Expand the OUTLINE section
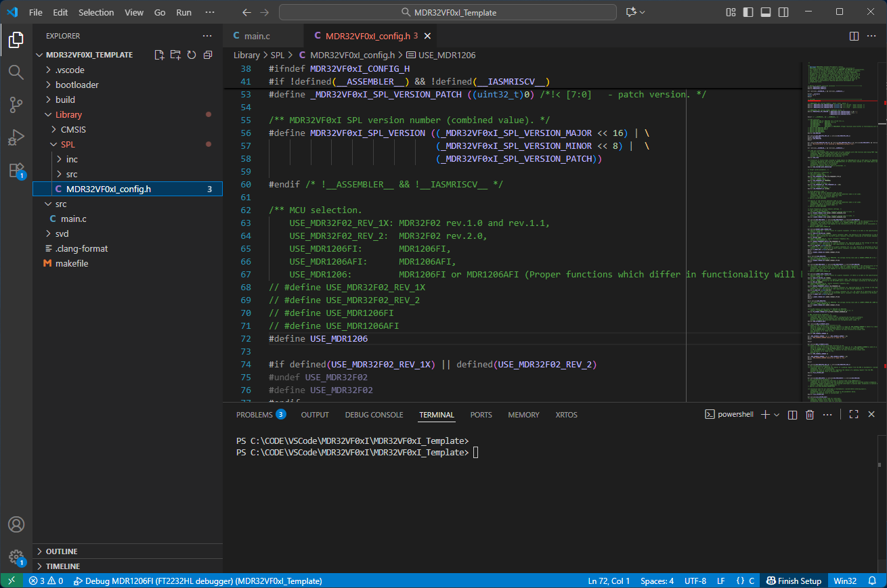This screenshot has height=588, width=887. 61,551
